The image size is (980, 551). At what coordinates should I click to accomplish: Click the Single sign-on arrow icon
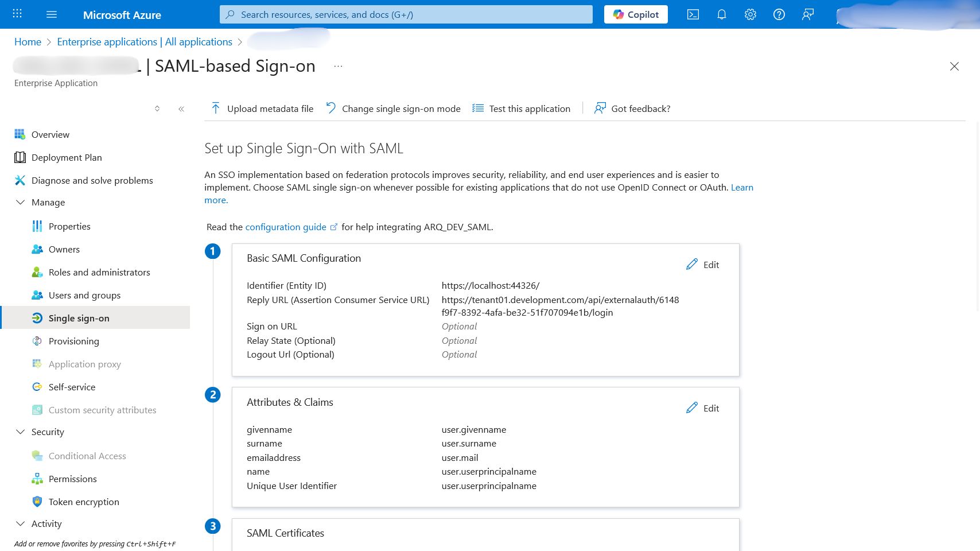click(x=37, y=318)
